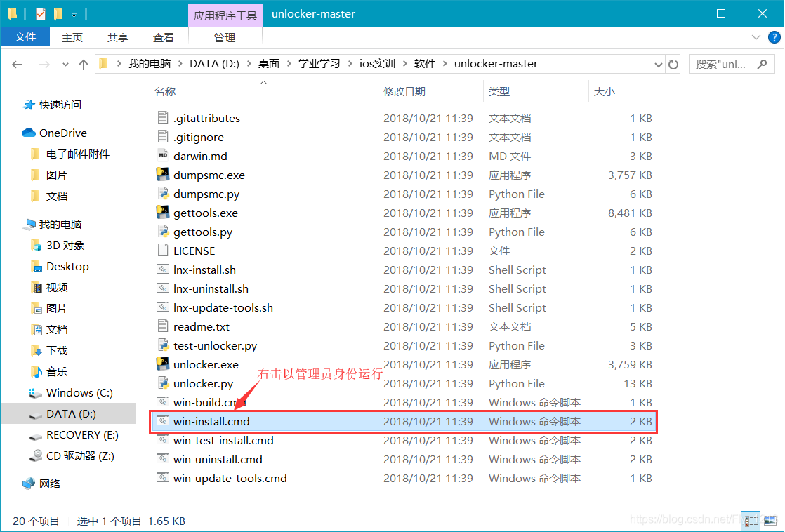
Task: Select Windows (C:) drive in navigation pane
Action: 79,393
